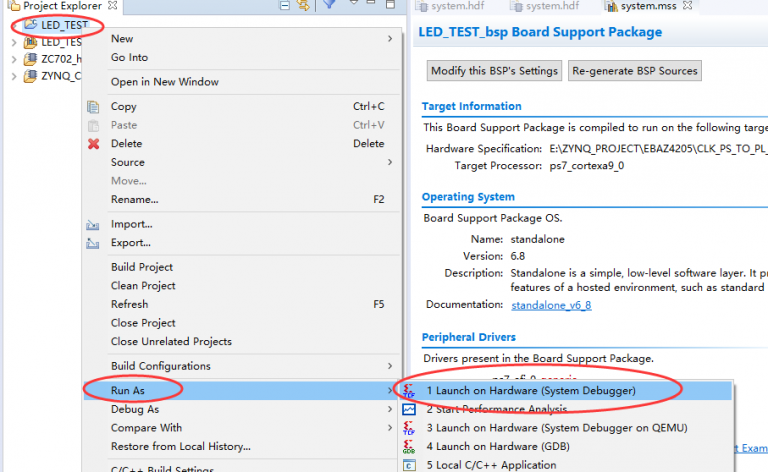Click the Copy icon in context menu

94,106
